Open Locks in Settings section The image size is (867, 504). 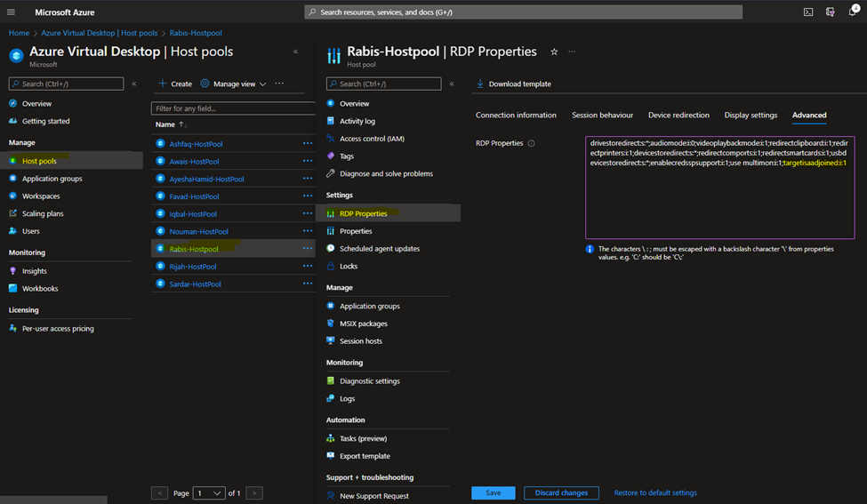349,266
